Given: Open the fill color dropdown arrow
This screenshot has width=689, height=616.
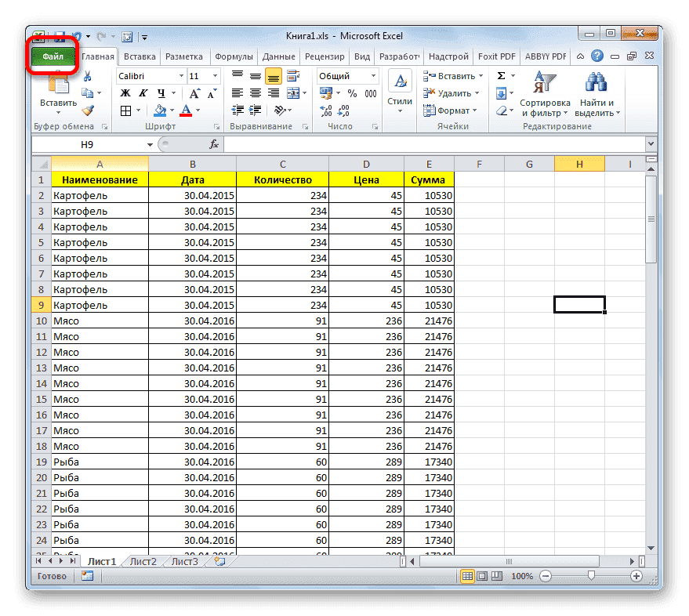Looking at the screenshot, I should [171, 110].
